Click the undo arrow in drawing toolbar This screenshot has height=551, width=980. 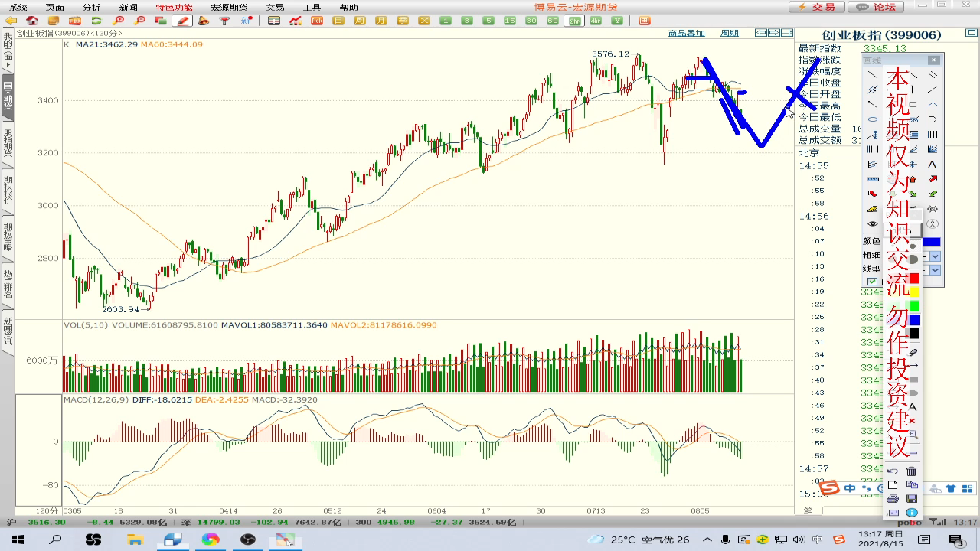tap(892, 471)
